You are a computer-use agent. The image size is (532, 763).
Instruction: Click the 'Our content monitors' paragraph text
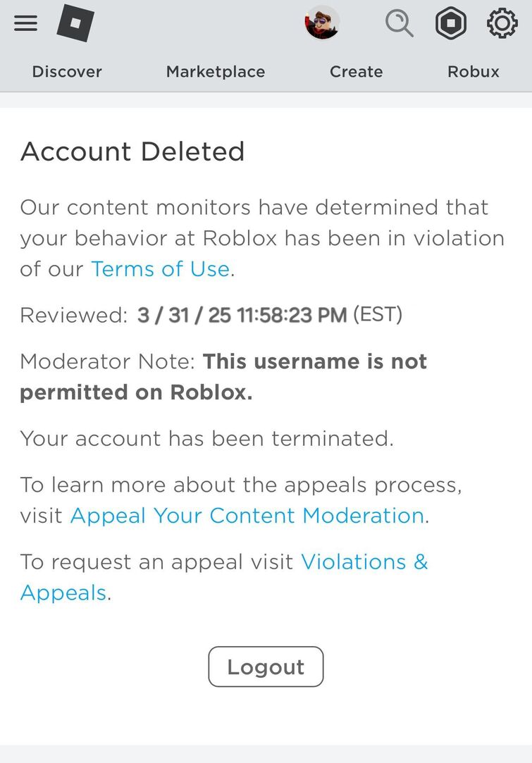pos(254,223)
